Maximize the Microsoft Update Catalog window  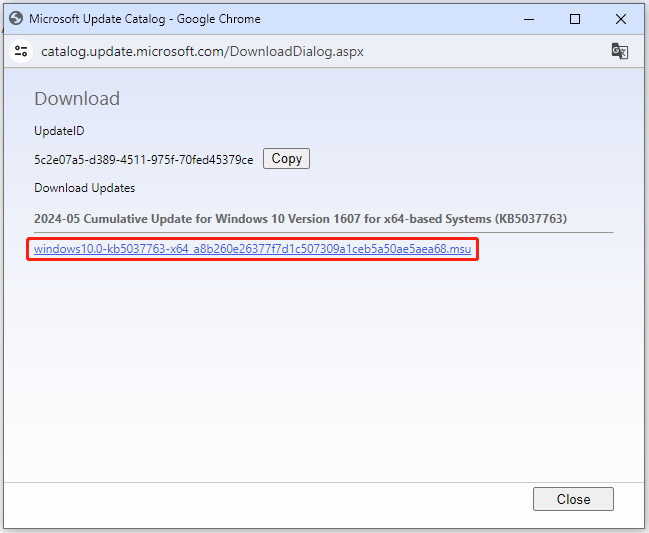[x=574, y=19]
